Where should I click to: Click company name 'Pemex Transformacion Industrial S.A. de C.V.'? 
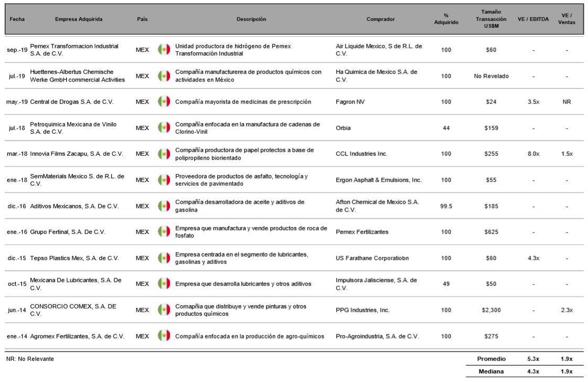[74, 50]
